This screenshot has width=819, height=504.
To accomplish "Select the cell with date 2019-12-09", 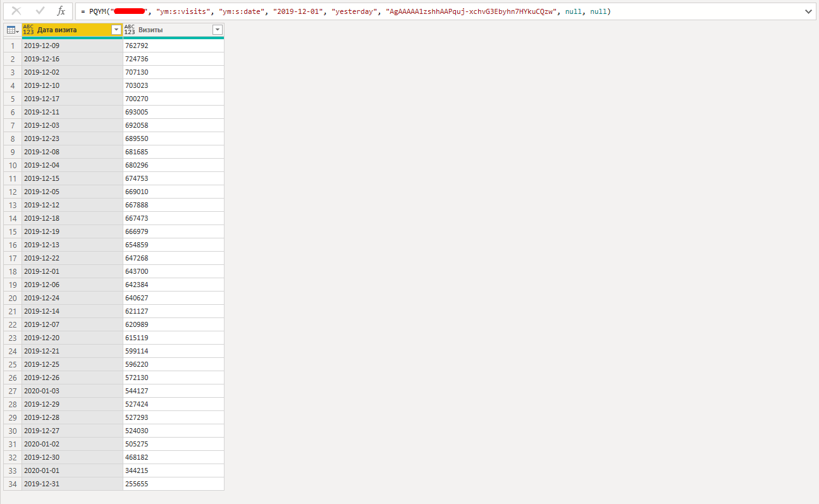I will point(72,46).
